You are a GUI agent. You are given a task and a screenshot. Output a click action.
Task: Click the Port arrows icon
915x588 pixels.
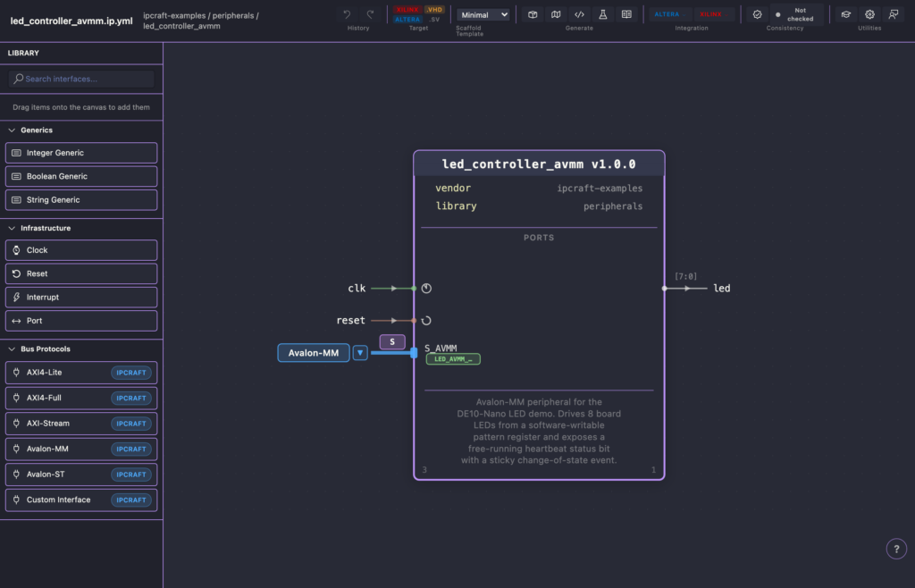(16, 321)
